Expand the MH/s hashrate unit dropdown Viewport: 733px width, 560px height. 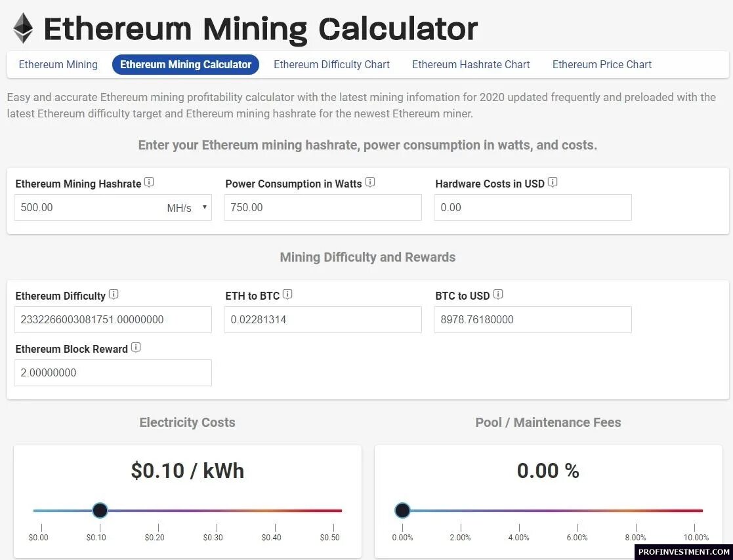tap(186, 208)
